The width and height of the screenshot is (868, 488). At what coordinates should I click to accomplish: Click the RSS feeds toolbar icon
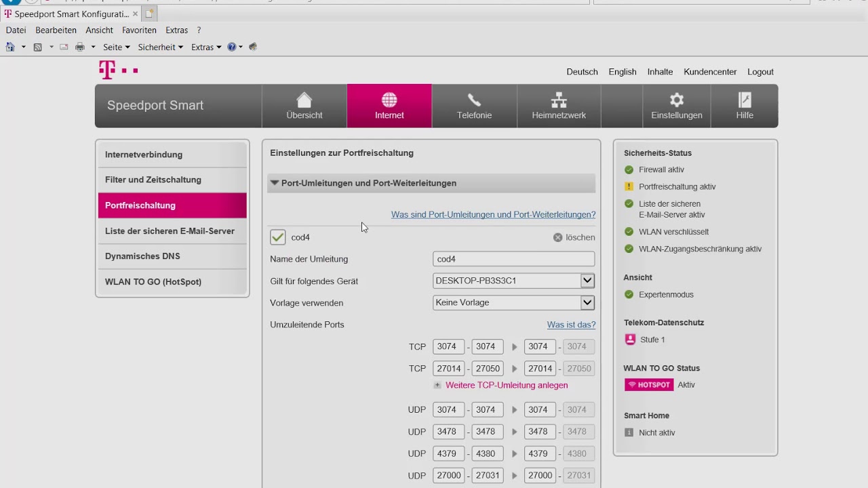tap(38, 47)
